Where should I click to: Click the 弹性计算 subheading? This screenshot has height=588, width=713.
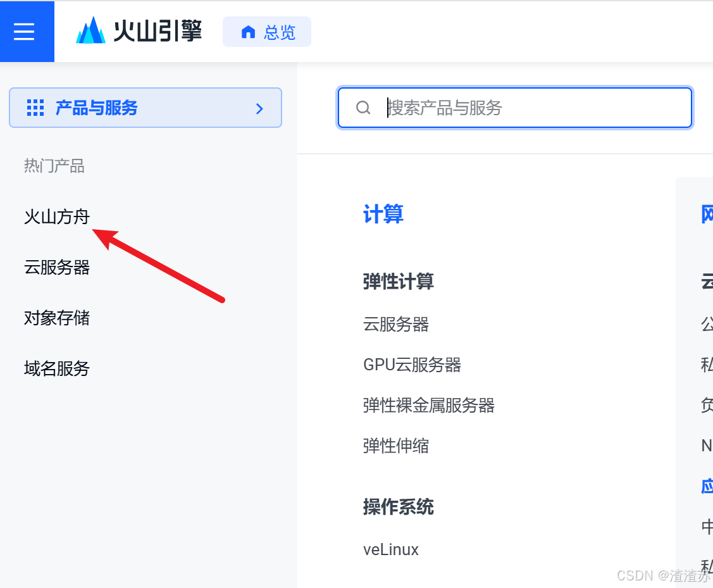click(399, 282)
